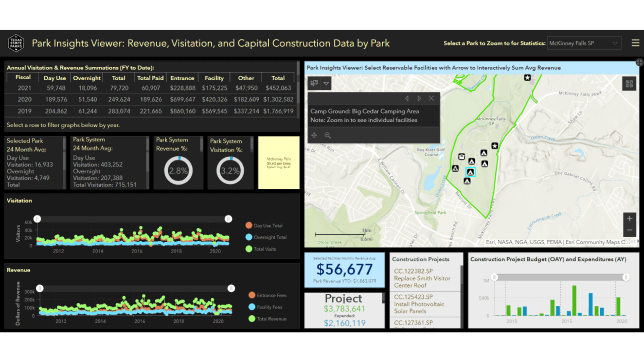
Task: Grab the right handle of Visitation time slider
Action: [x=228, y=219]
